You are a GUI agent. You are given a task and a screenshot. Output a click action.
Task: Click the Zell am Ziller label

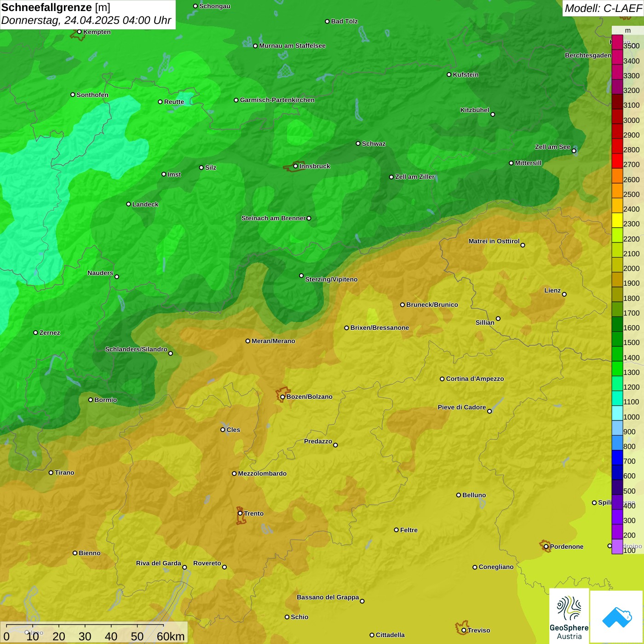coord(414,177)
